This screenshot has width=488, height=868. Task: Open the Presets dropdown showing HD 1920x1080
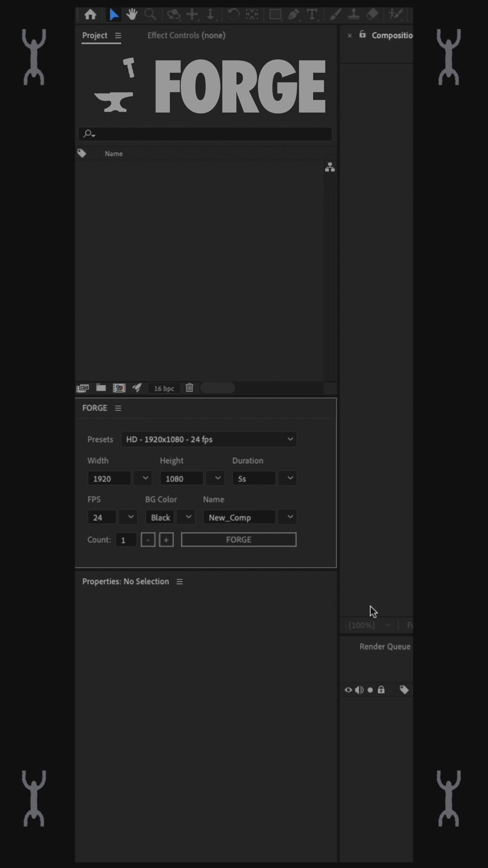pos(209,439)
